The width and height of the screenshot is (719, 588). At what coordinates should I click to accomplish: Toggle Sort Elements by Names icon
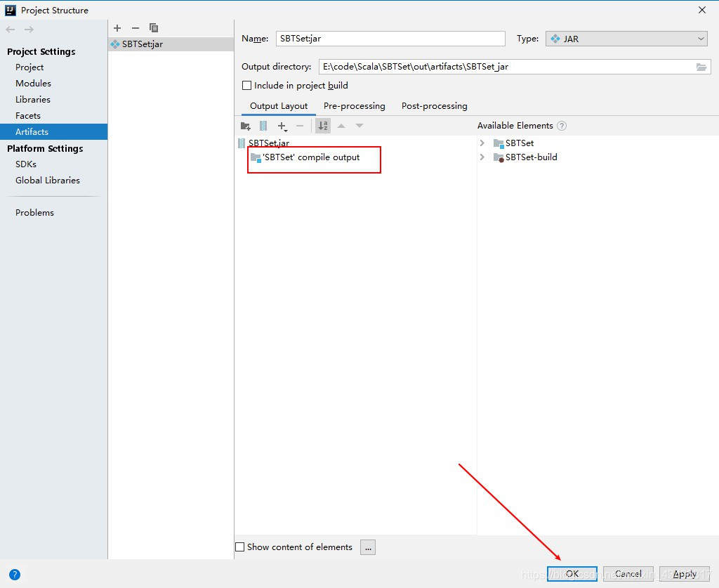(323, 126)
